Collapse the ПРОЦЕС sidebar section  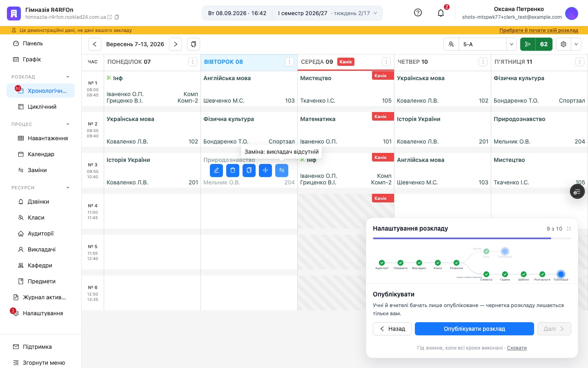(68, 124)
